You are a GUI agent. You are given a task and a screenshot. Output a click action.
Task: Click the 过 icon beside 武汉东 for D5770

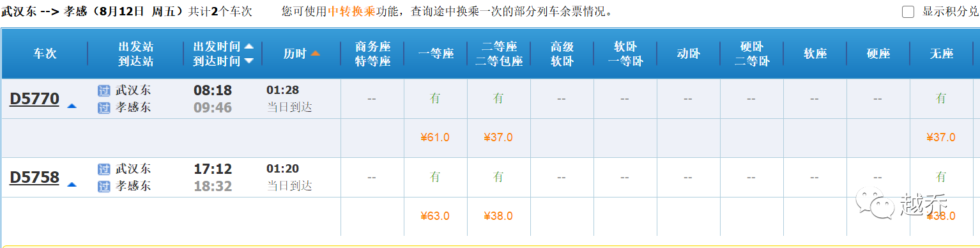pyautogui.click(x=104, y=91)
